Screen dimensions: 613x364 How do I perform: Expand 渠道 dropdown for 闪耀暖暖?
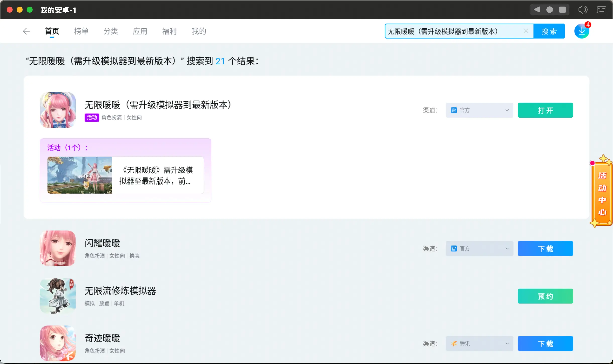pos(479,248)
